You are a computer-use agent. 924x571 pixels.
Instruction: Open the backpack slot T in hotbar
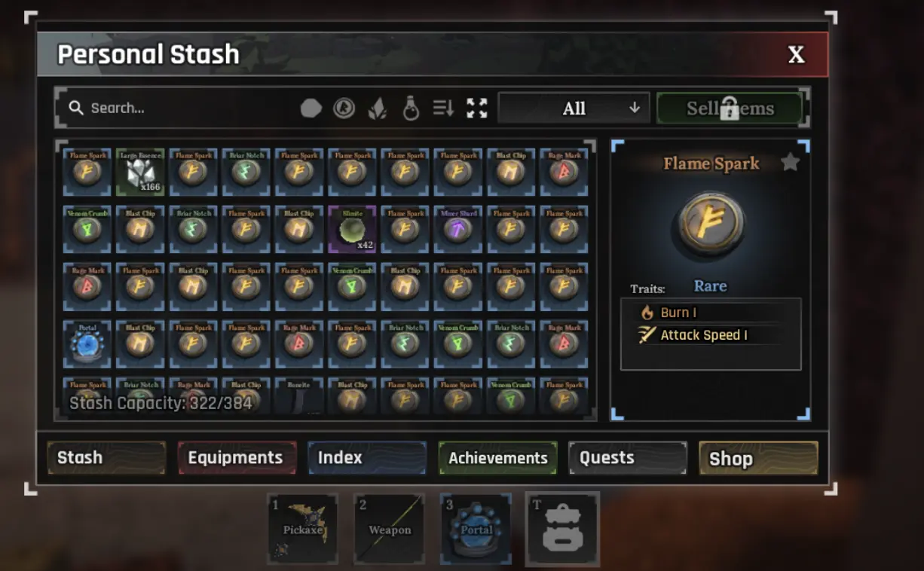(x=562, y=529)
